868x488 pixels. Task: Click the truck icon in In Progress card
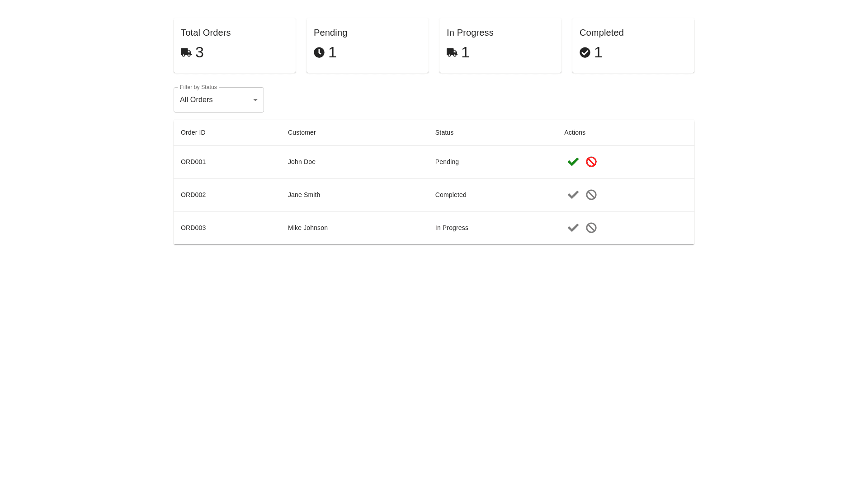point(452,52)
